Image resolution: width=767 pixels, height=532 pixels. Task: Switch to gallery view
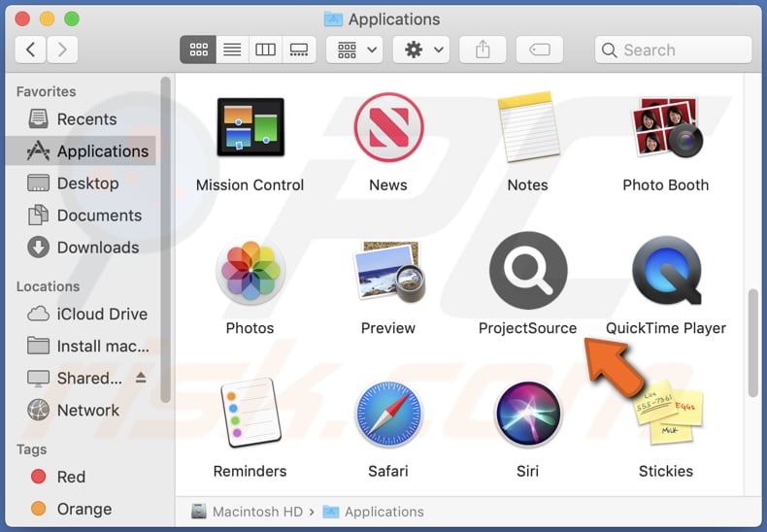pos(299,50)
